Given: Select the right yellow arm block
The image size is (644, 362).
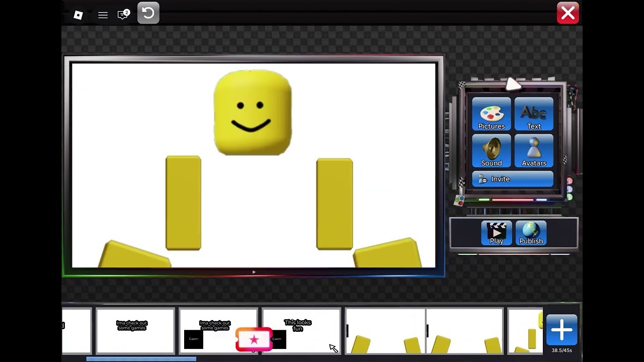Looking at the screenshot, I should coord(335,204).
